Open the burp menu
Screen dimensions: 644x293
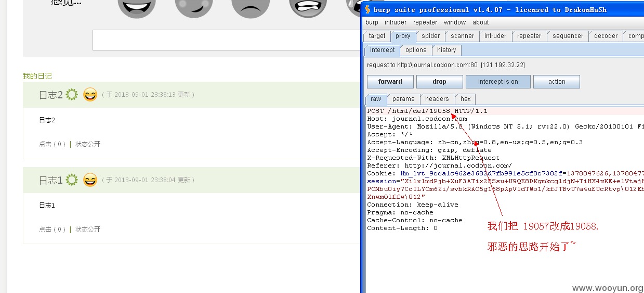pos(372,22)
